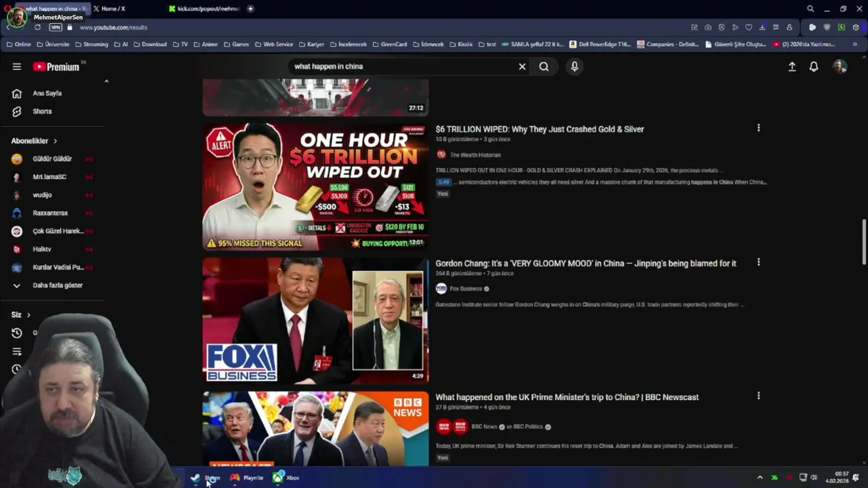Open browser tab search magnifier
This screenshot has height=488, width=868.
(810, 9)
